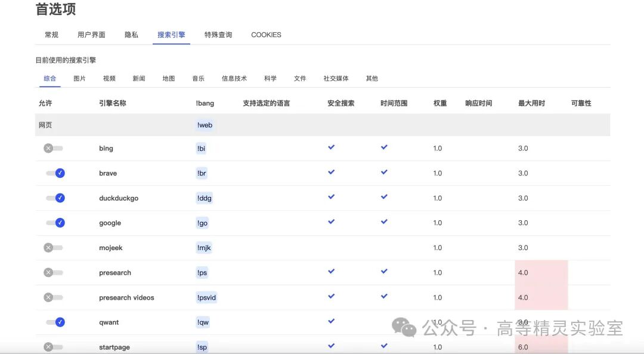
Task: Enable the startpage engine toggle
Action: tap(54, 347)
